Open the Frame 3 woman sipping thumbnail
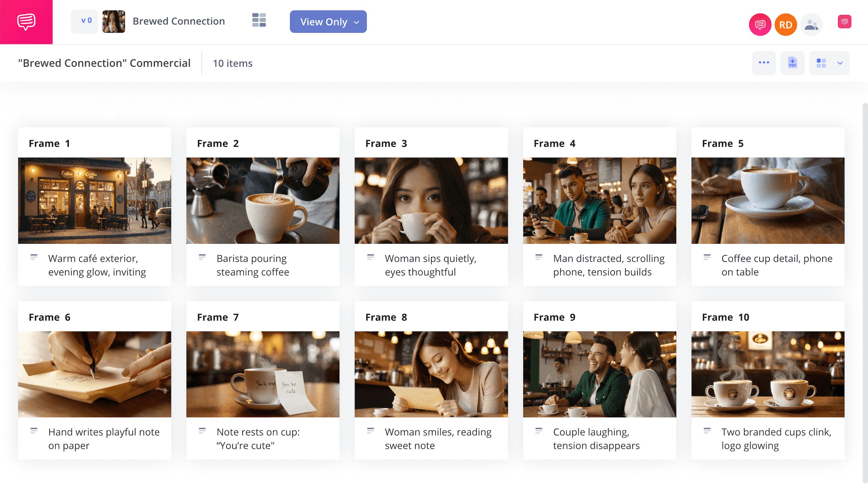This screenshot has width=868, height=492. coord(431,200)
